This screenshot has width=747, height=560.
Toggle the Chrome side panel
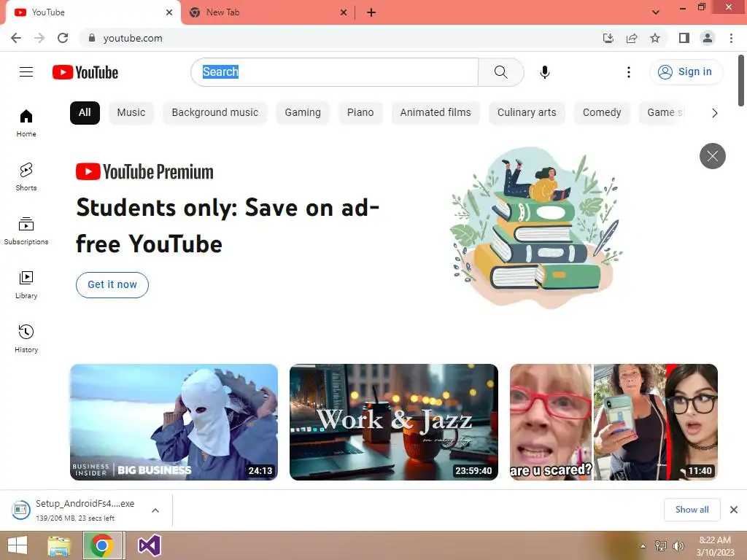point(684,38)
